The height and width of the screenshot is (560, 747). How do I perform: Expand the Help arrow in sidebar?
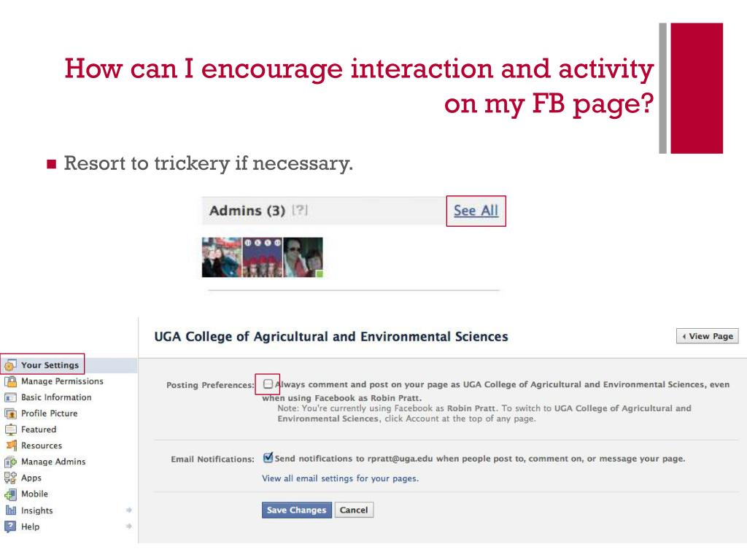[128, 526]
